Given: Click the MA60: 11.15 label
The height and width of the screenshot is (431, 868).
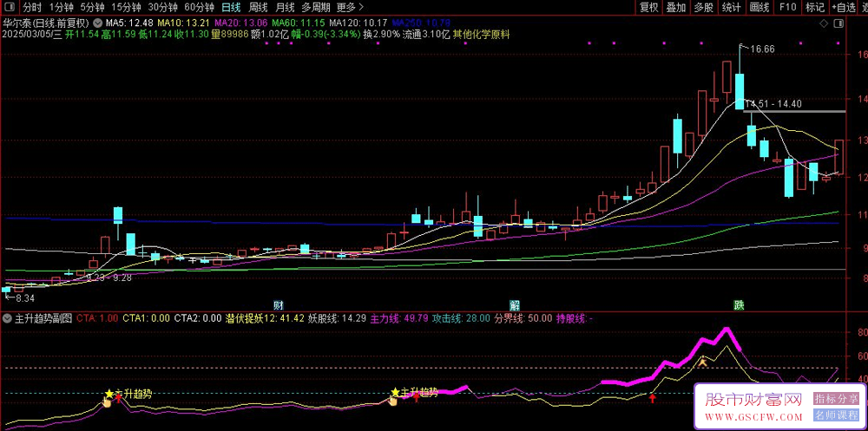Looking at the screenshot, I should [298, 23].
